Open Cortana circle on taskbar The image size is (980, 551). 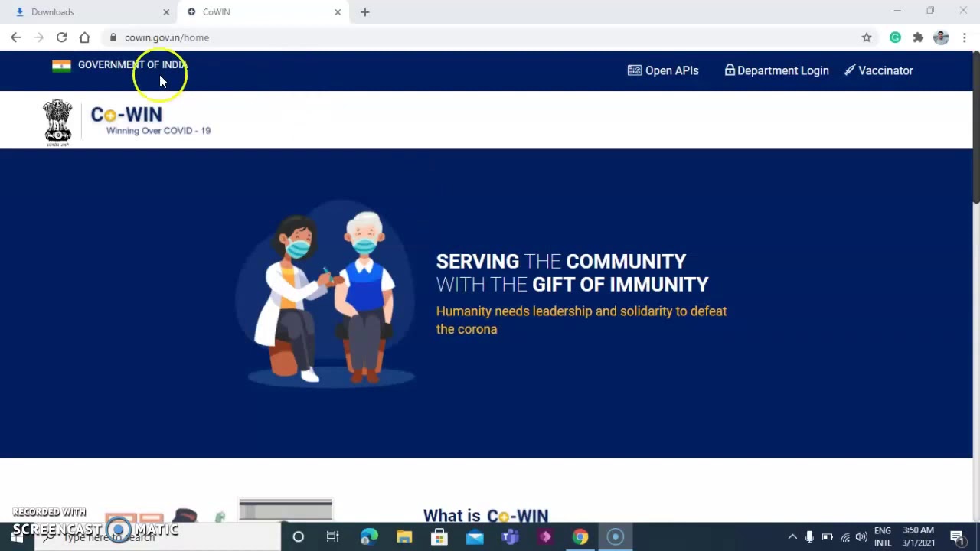(x=299, y=537)
